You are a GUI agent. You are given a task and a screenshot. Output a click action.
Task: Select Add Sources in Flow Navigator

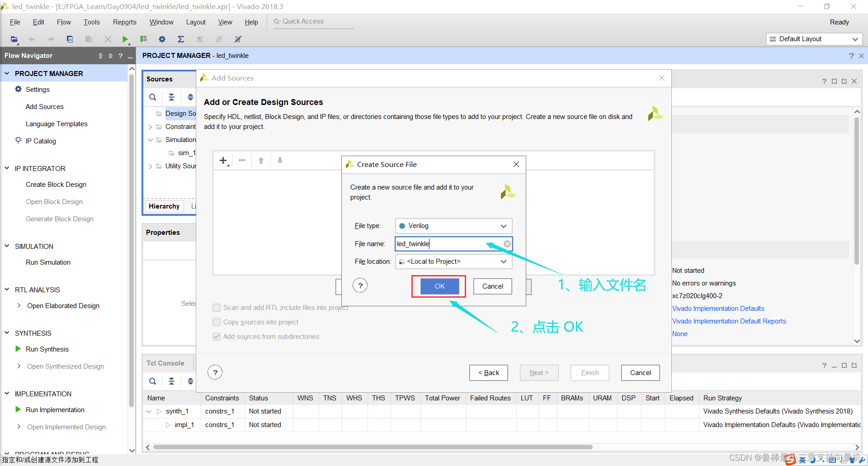point(44,107)
